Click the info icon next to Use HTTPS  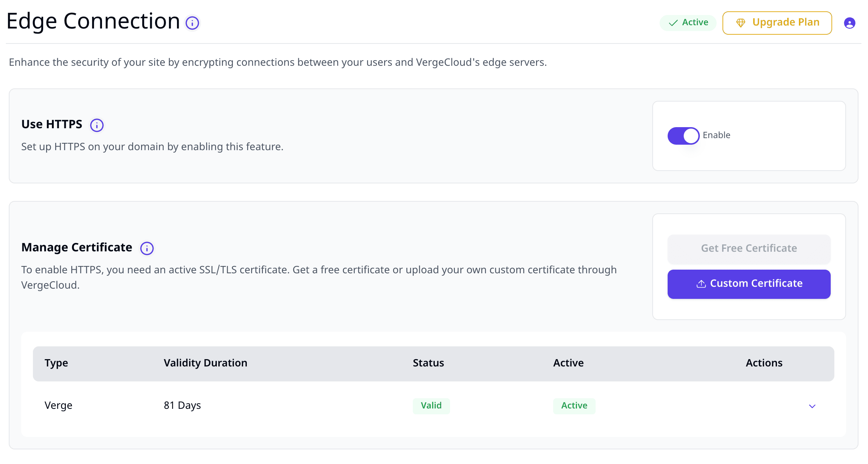[x=97, y=125]
